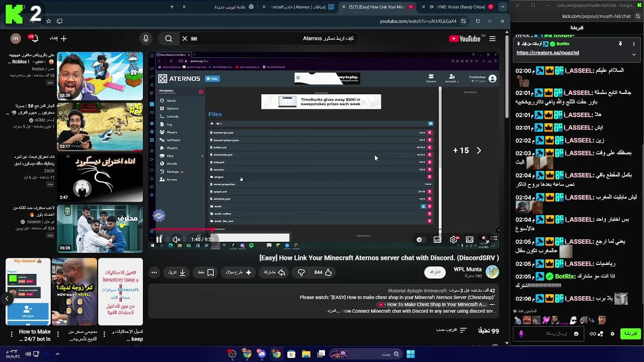Save video with حفظ bookmark button
Image resolution: width=644 pixels, height=362 pixels.
(206, 273)
